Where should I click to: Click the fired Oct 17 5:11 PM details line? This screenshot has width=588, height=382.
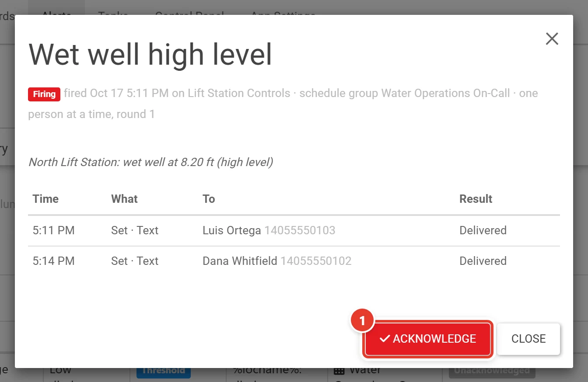coord(283,104)
